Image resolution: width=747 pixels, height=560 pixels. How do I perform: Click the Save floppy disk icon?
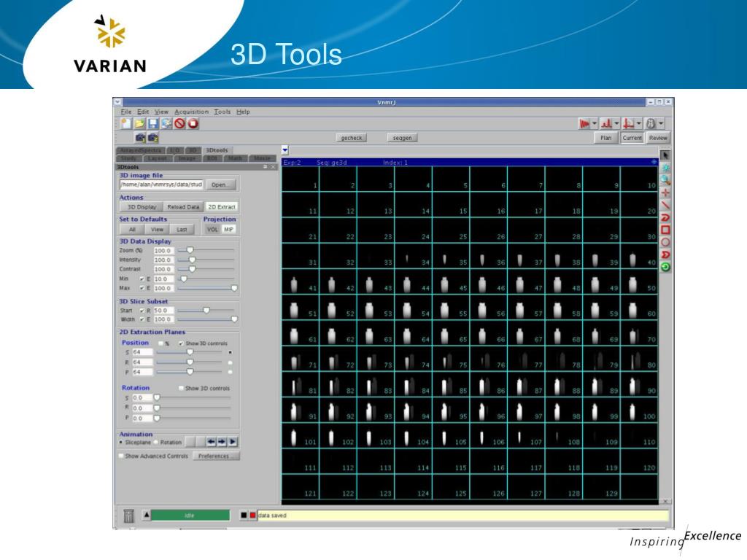tap(152, 124)
